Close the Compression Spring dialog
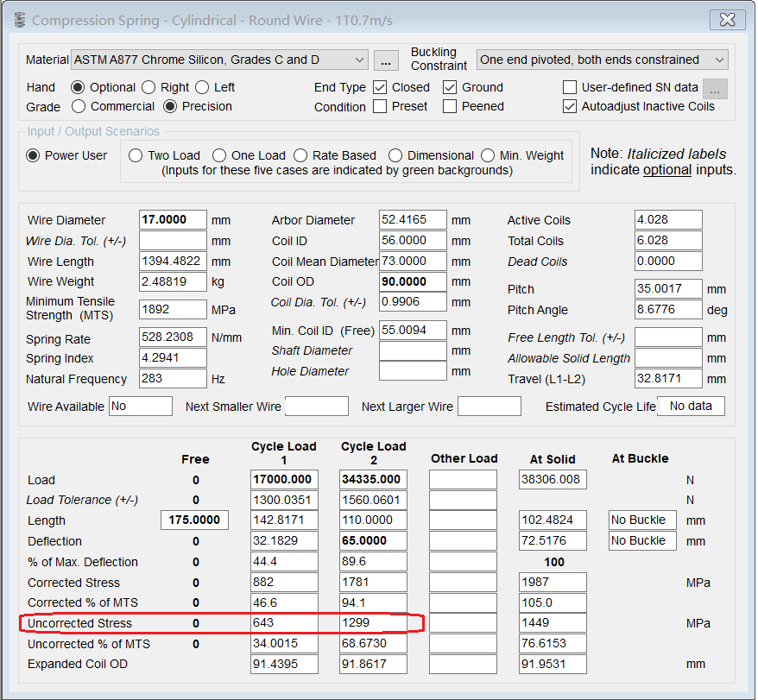 (727, 20)
